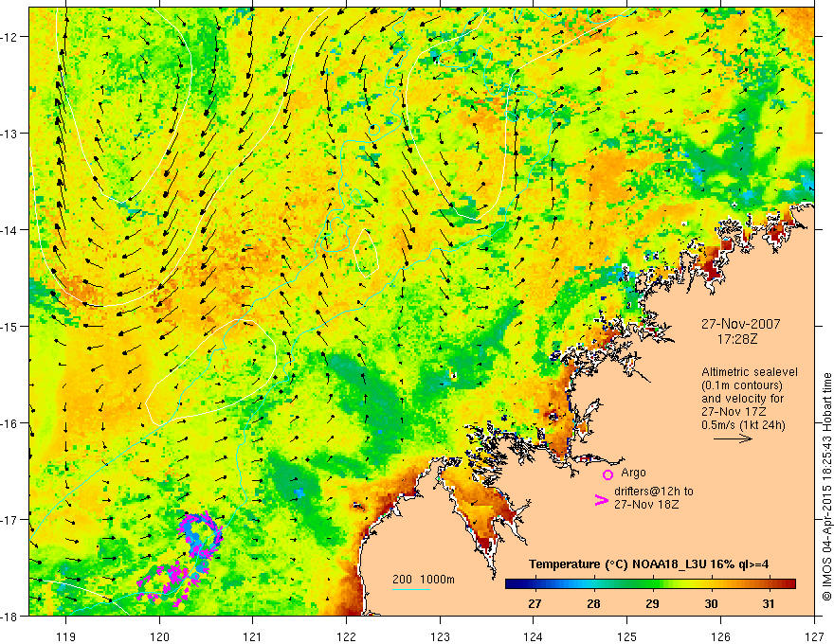This screenshot has height=644, width=834.
Task: Click longitude axis label 120
Action: pyautogui.click(x=159, y=636)
